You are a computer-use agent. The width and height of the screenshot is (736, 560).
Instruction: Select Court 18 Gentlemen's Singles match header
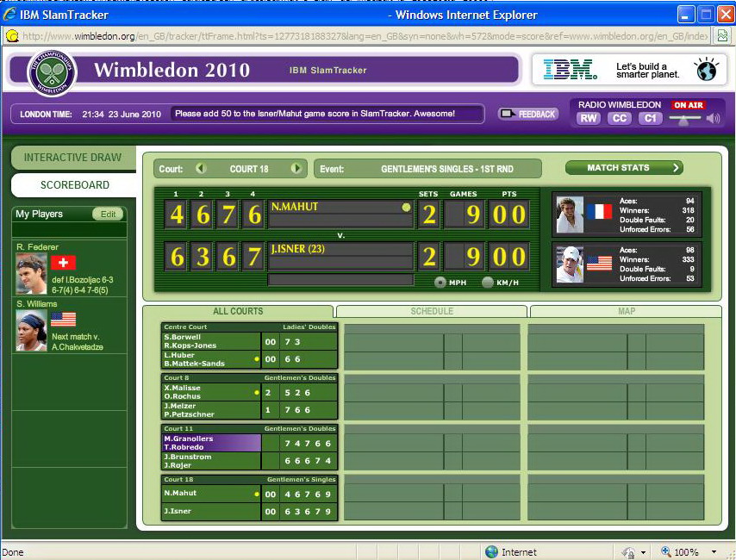(x=249, y=479)
